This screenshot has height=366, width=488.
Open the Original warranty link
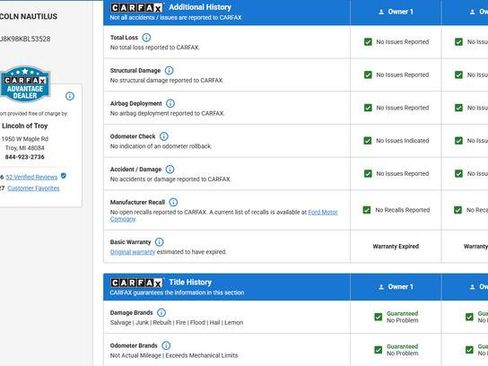[x=133, y=252]
